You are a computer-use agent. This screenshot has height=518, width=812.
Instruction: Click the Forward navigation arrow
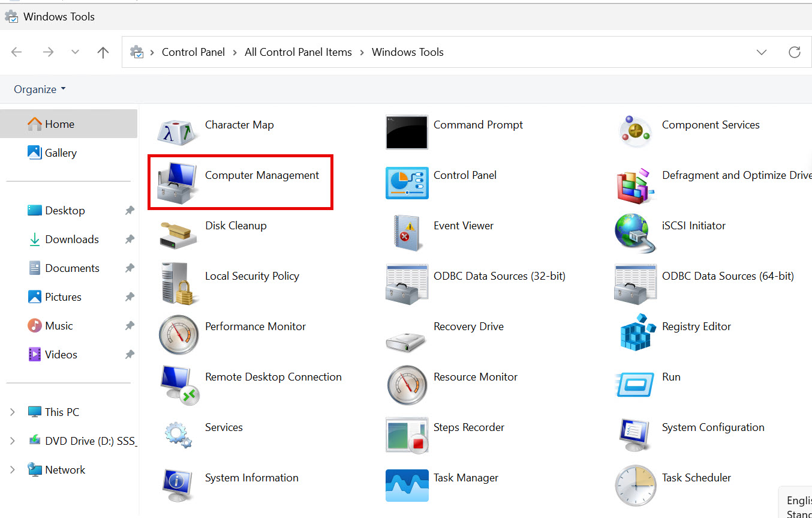tap(48, 52)
